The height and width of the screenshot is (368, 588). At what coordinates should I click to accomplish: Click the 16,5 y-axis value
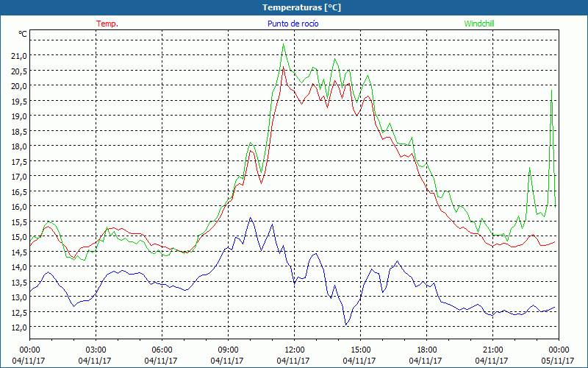[x=20, y=191]
